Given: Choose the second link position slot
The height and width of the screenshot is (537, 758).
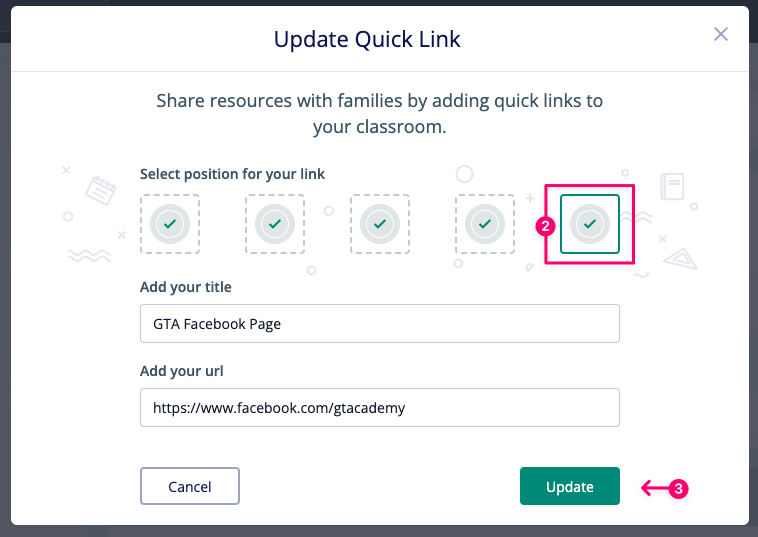Looking at the screenshot, I should point(275,224).
